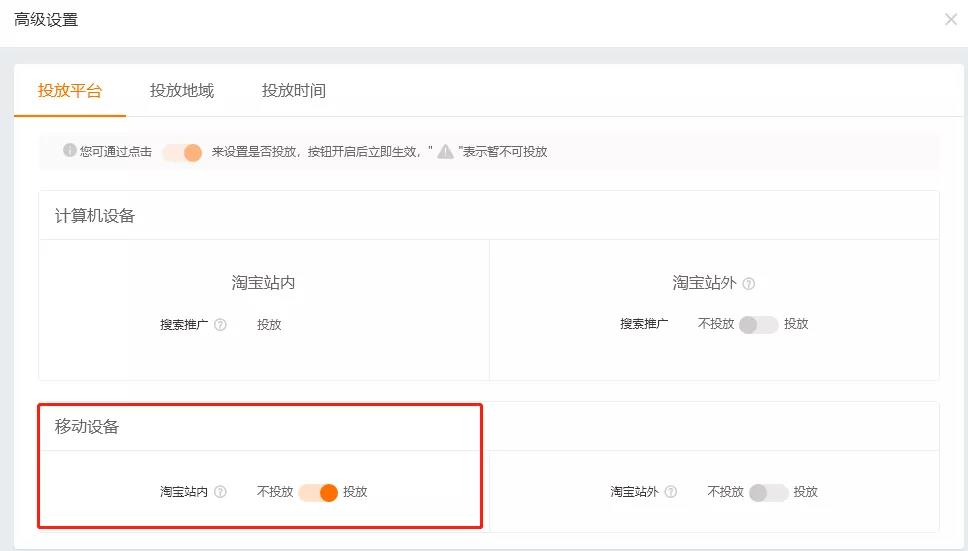Click 不投放 label in 计算机设备 淘宝站外
This screenshot has width=968, height=551.
[x=716, y=324]
